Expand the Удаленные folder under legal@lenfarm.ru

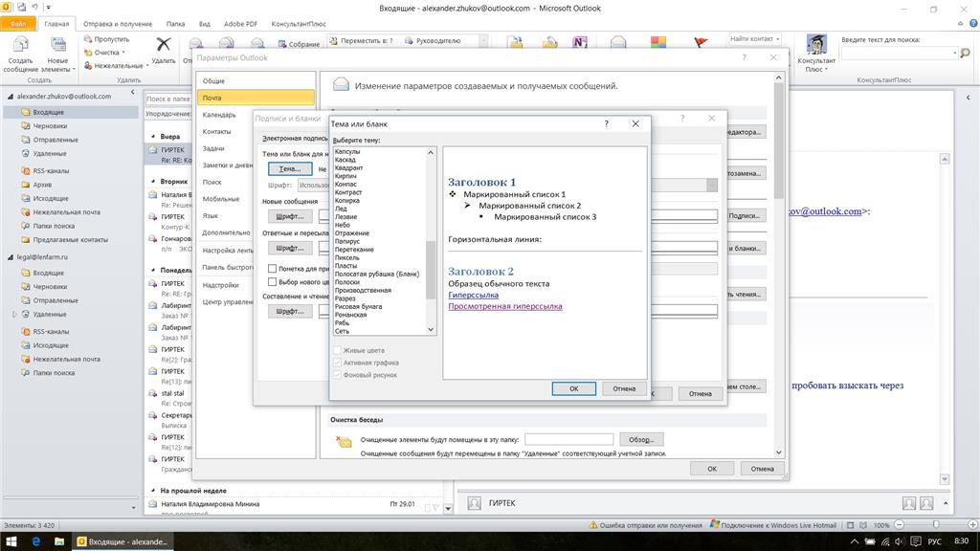click(x=15, y=314)
